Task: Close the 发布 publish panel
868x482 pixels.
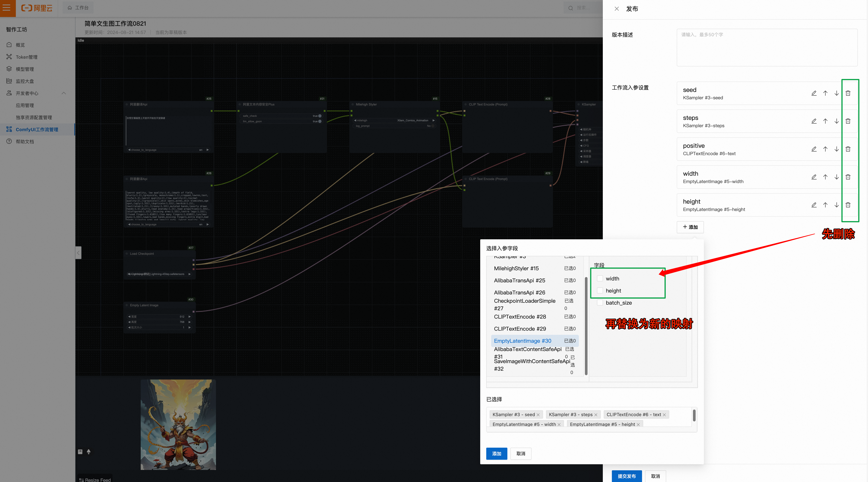Action: (617, 9)
